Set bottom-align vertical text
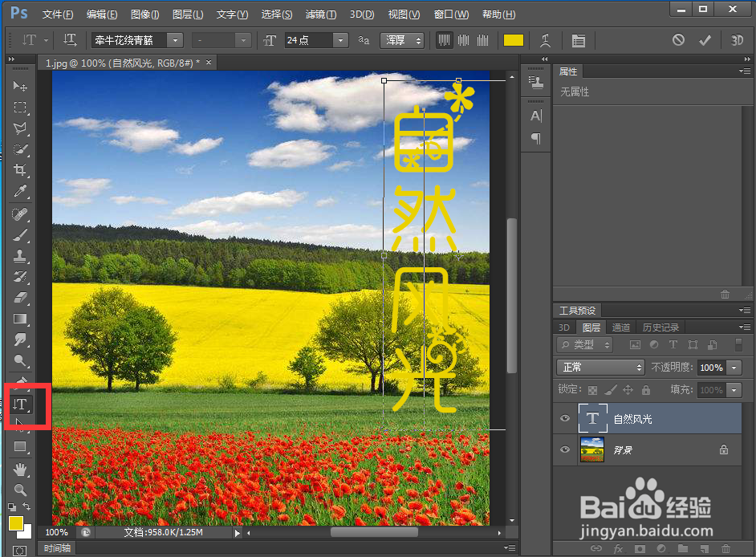Viewport: 756px width, 557px height. (x=482, y=40)
